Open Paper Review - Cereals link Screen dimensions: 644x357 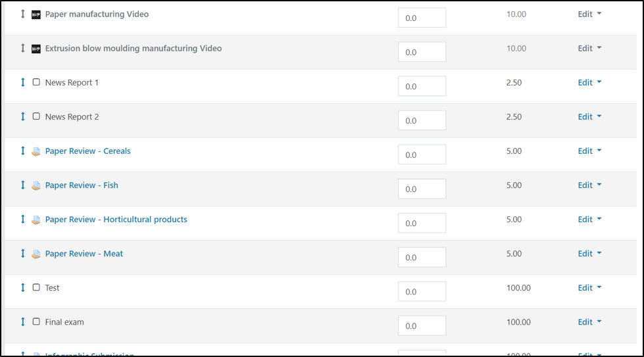pyautogui.click(x=87, y=151)
